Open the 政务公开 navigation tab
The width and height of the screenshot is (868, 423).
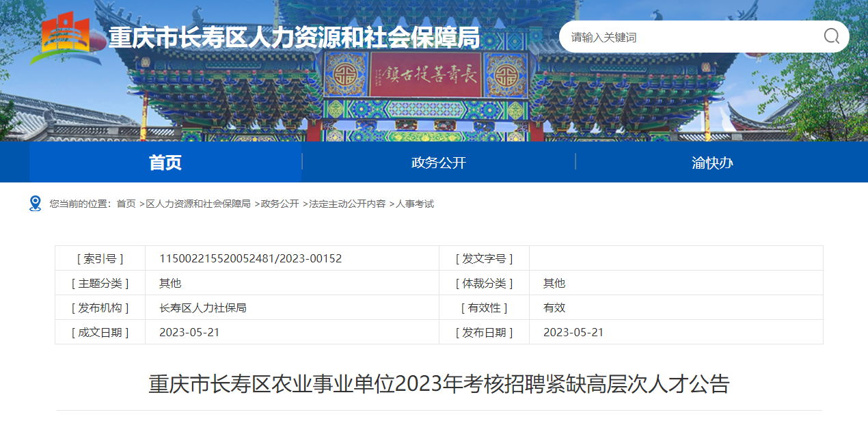tap(439, 163)
